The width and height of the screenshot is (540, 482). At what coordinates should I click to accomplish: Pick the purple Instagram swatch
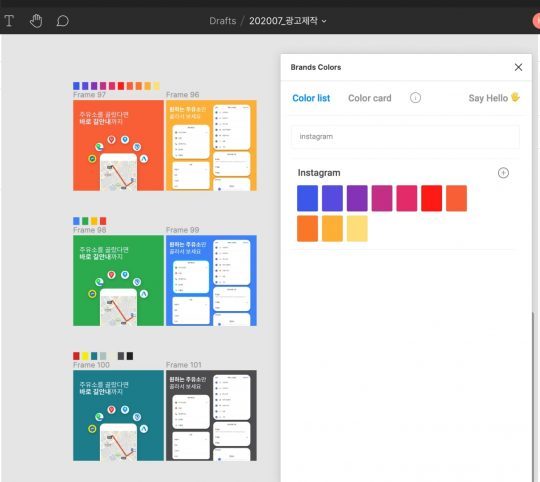(357, 198)
